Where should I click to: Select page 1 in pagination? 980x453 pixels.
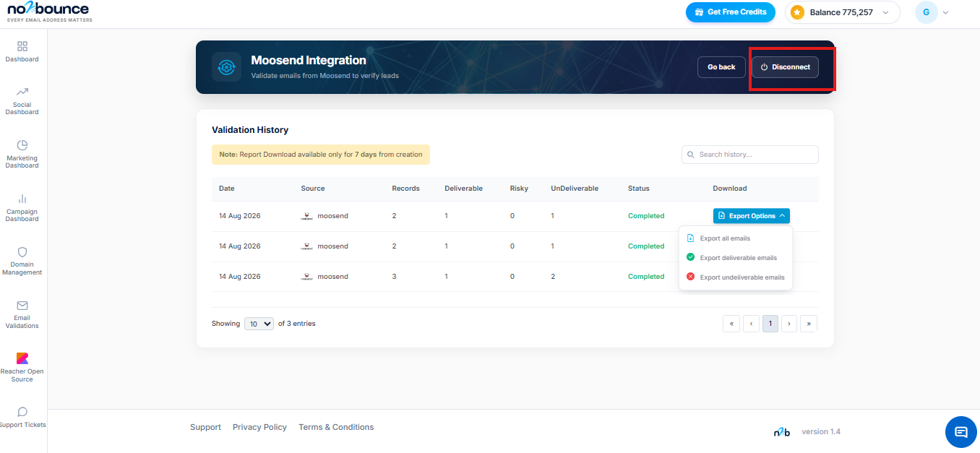770,324
